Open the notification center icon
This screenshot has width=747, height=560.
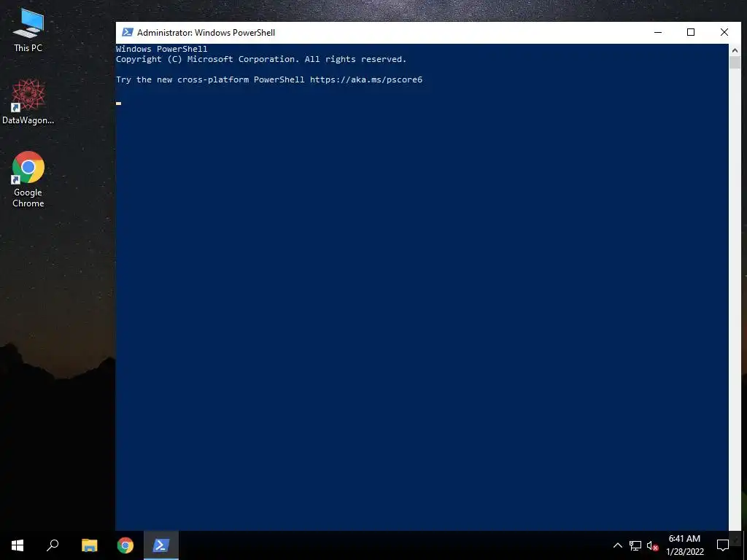point(723,545)
